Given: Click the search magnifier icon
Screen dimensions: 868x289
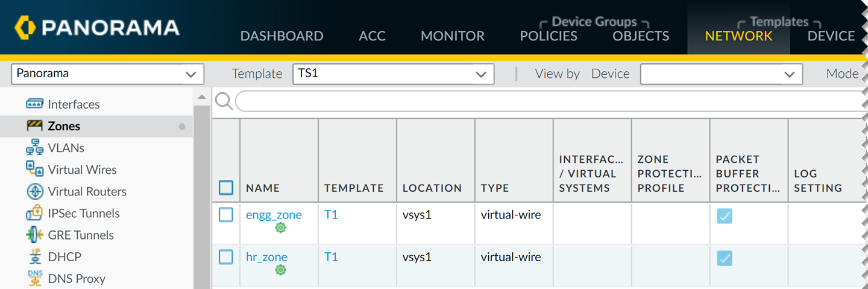Looking at the screenshot, I should coord(224,101).
